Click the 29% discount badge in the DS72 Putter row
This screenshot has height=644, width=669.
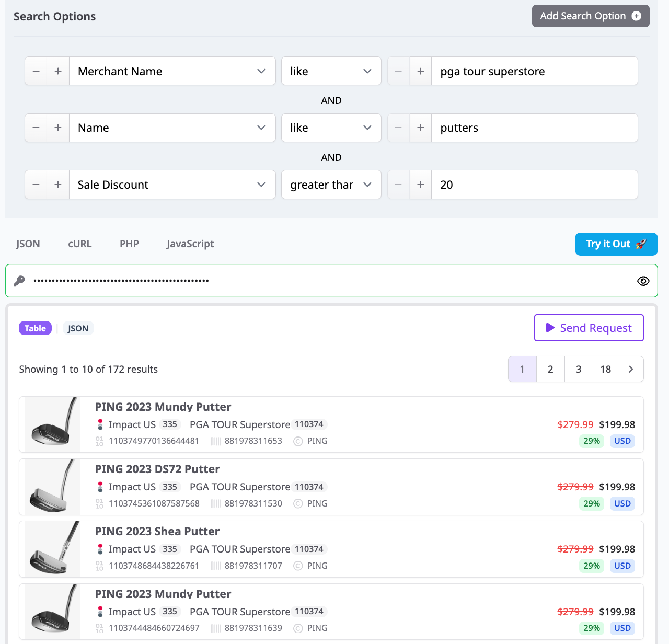pyautogui.click(x=592, y=503)
